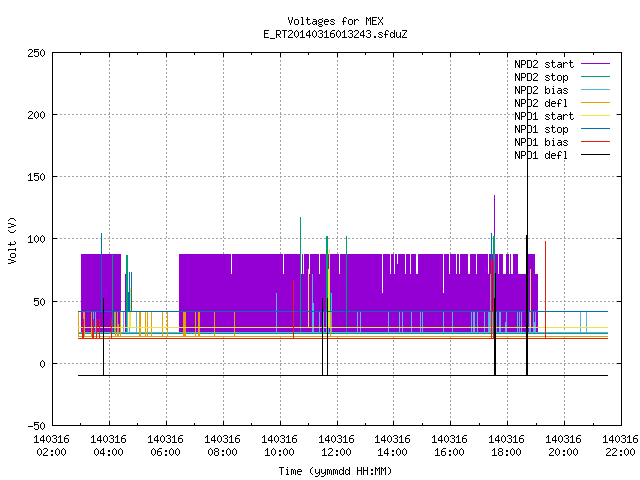Click the x-axis tick label 140316 02:00

point(51,446)
